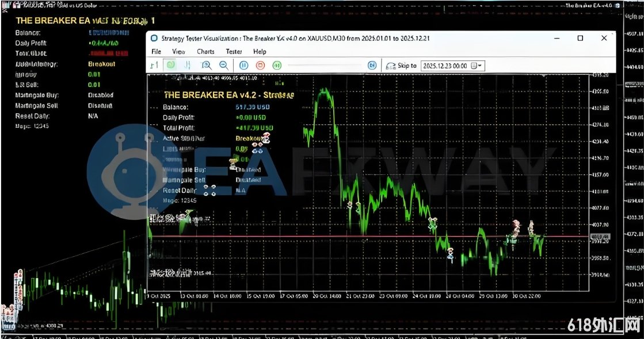Open the File menu
The height and width of the screenshot is (339, 644).
[156, 51]
